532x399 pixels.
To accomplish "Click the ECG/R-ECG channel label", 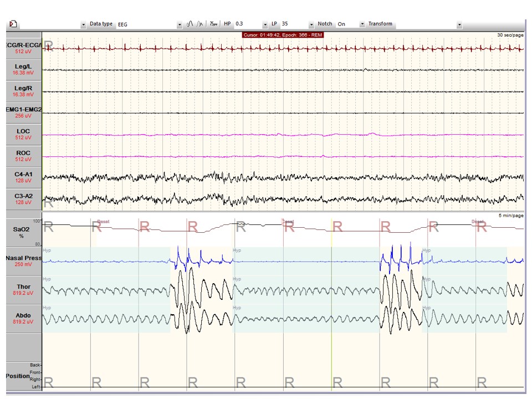I will click(x=22, y=45).
